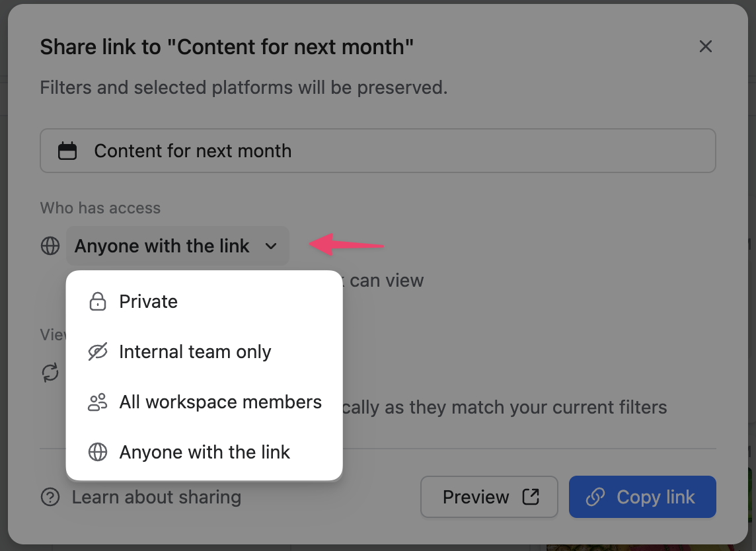Image resolution: width=756 pixels, height=551 pixels.
Task: Click the external-link icon on Preview button
Action: coord(531,497)
